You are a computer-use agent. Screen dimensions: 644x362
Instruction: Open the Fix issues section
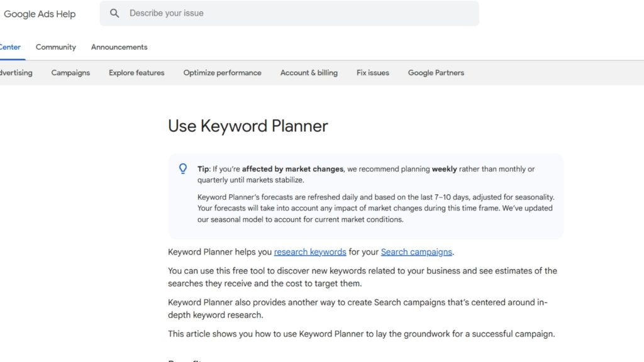click(x=372, y=72)
